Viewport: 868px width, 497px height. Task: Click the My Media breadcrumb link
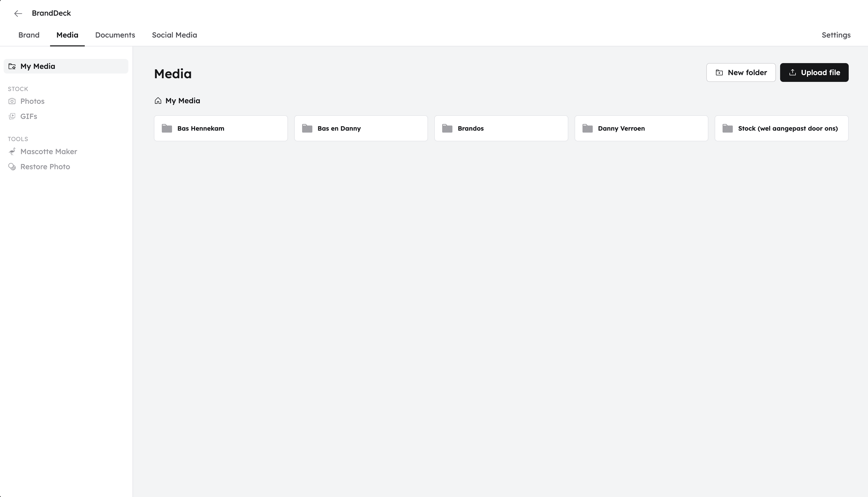pos(183,101)
